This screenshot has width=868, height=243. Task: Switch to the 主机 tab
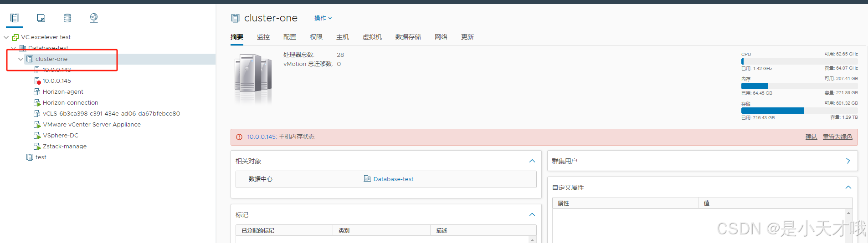coord(343,37)
